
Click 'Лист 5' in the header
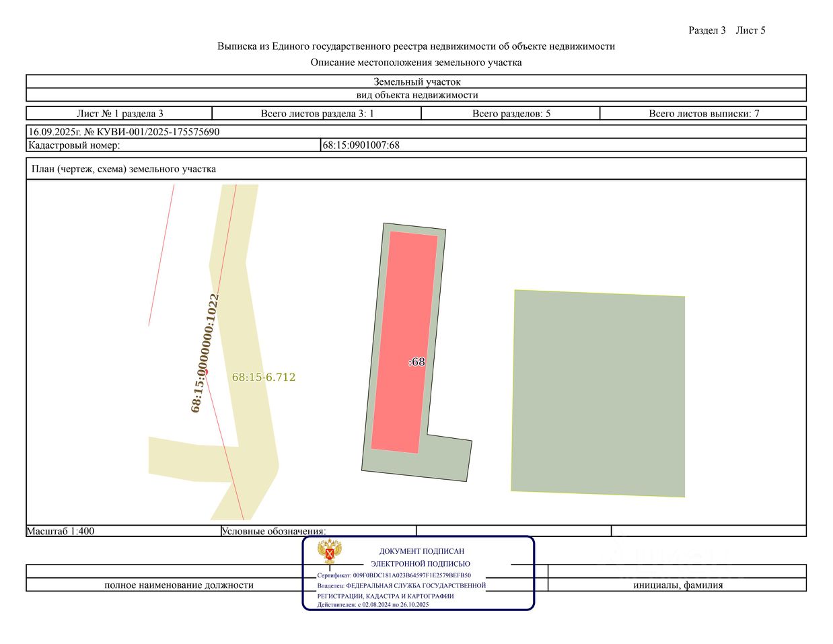click(751, 30)
